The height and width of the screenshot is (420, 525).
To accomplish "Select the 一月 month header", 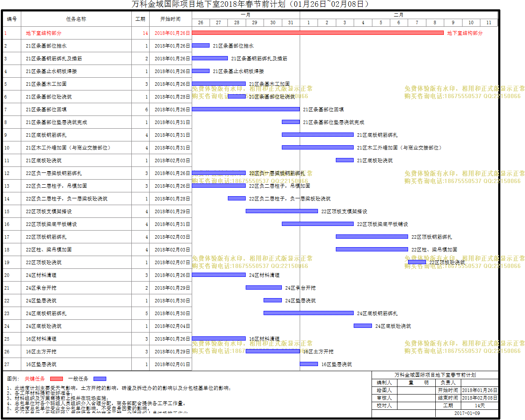I will [x=246, y=15].
